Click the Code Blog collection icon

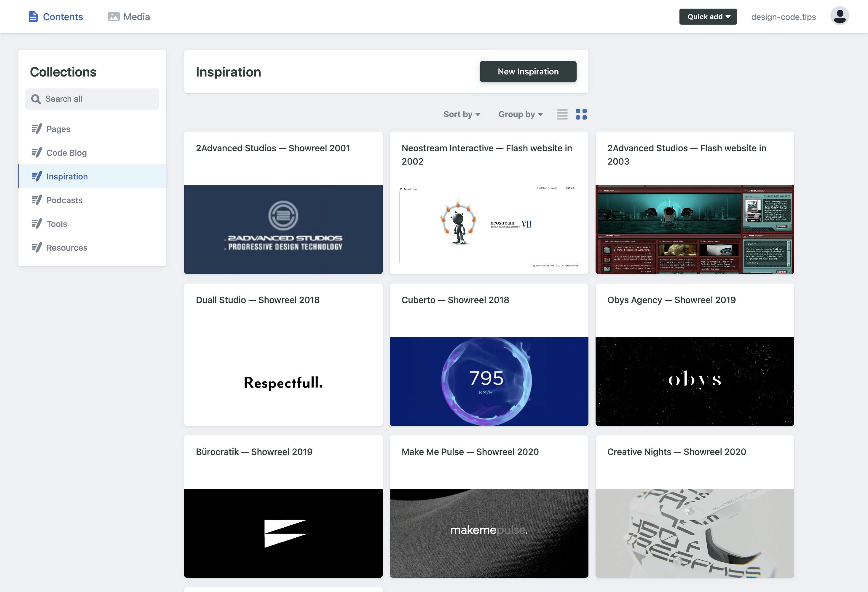pyautogui.click(x=36, y=152)
